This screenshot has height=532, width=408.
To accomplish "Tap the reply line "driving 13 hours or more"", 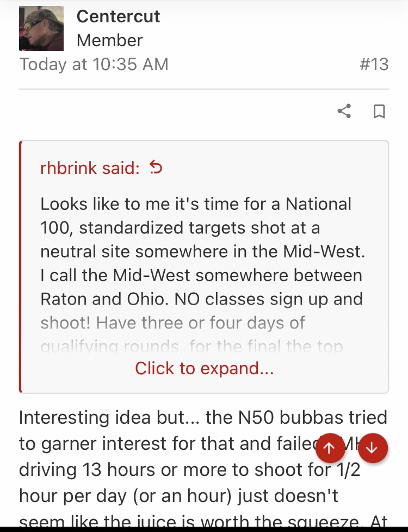I will pyautogui.click(x=189, y=469).
